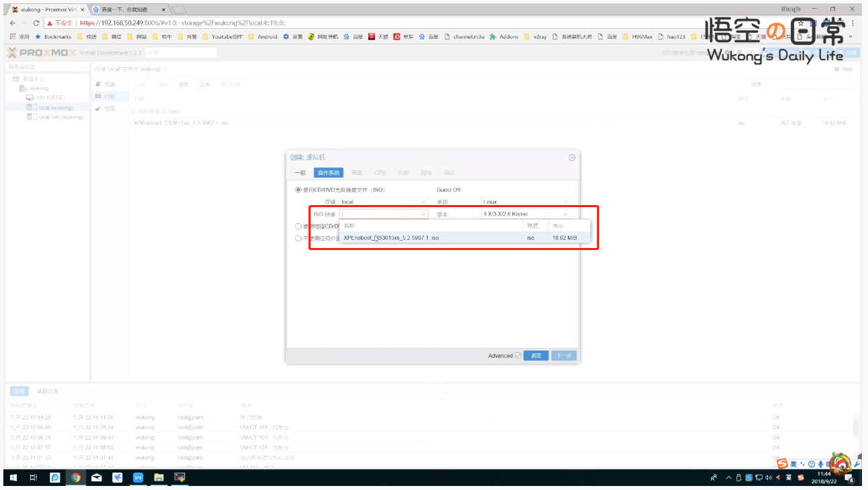Toggle the Advanced checkbox
Viewport: 868px width, 490px height.
click(x=518, y=356)
